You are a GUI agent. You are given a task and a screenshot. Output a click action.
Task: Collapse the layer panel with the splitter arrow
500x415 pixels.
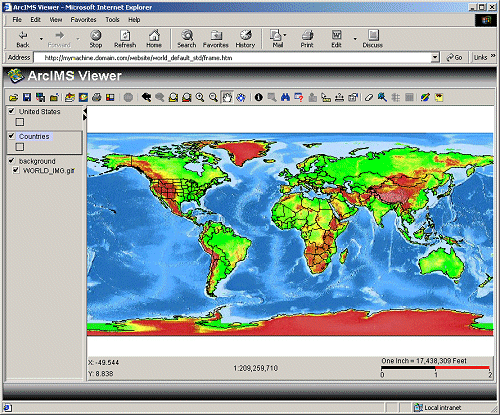[85, 110]
